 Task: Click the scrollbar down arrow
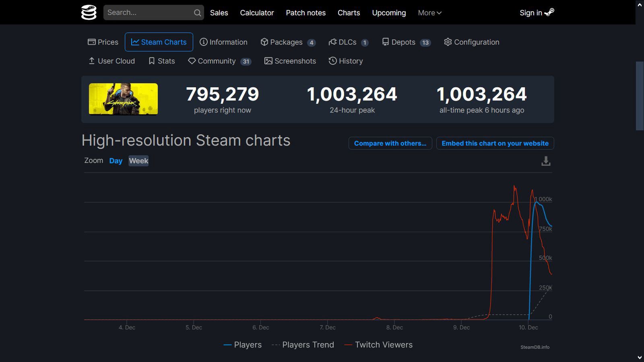(x=640, y=357)
